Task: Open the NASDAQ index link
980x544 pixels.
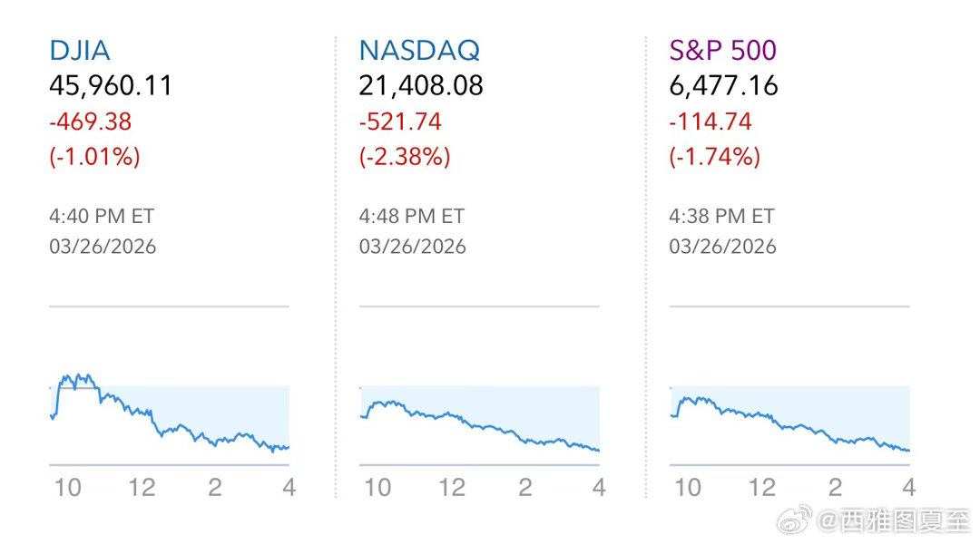Action: (419, 50)
